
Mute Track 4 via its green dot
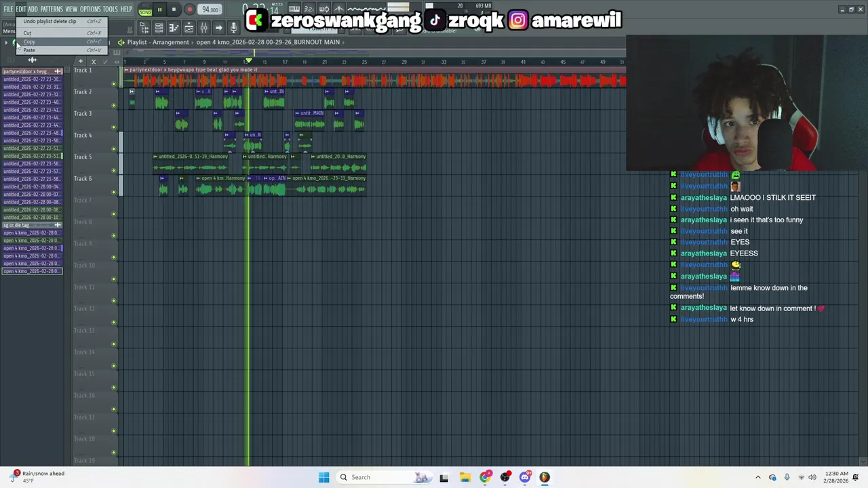[114, 148]
